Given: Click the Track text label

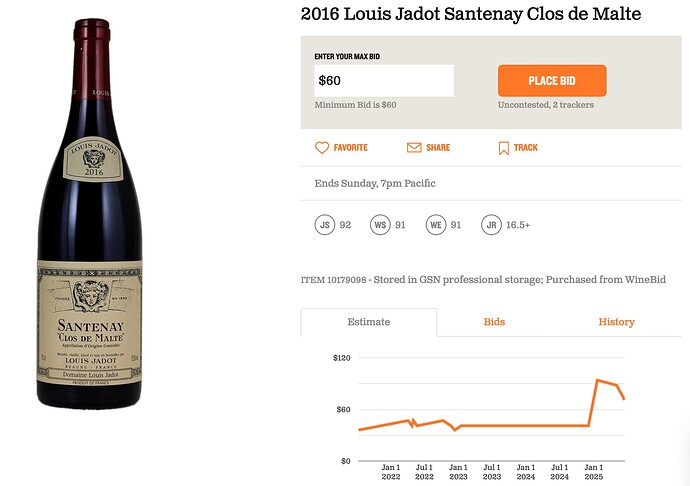Looking at the screenshot, I should pos(526,148).
